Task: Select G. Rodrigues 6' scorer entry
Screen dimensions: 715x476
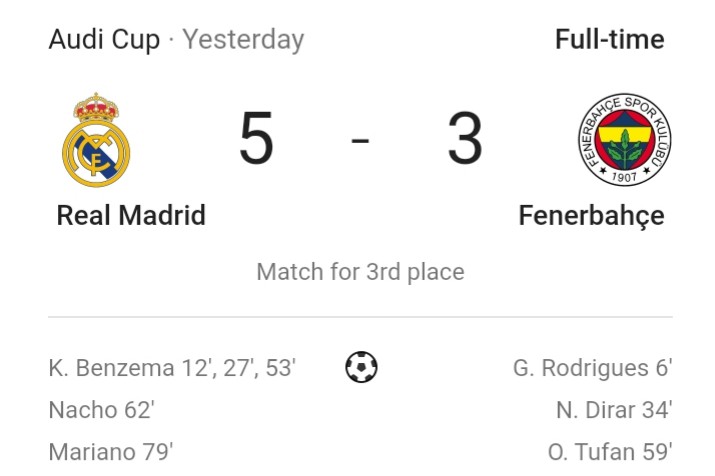Action: [x=592, y=368]
